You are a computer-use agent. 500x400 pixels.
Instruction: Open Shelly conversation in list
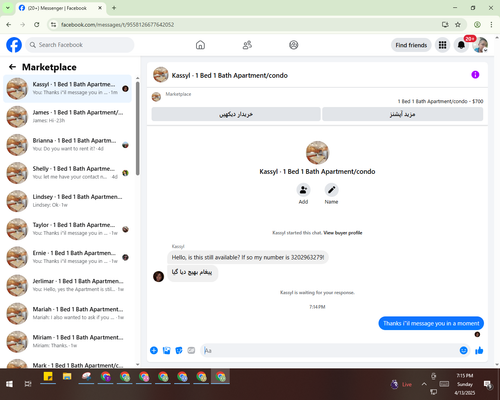[x=67, y=173]
